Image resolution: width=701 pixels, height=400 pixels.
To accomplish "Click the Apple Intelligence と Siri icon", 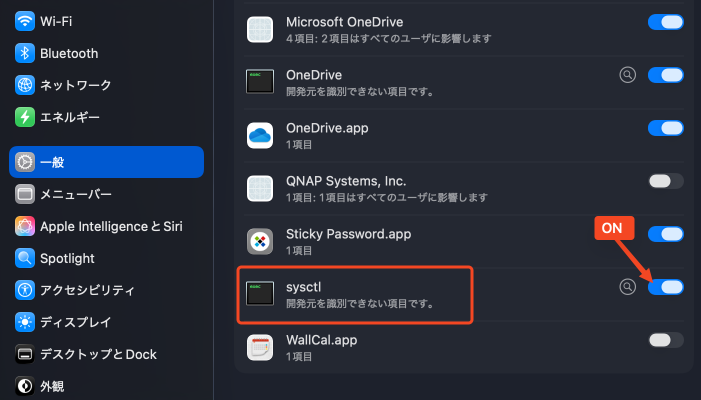I will point(25,226).
